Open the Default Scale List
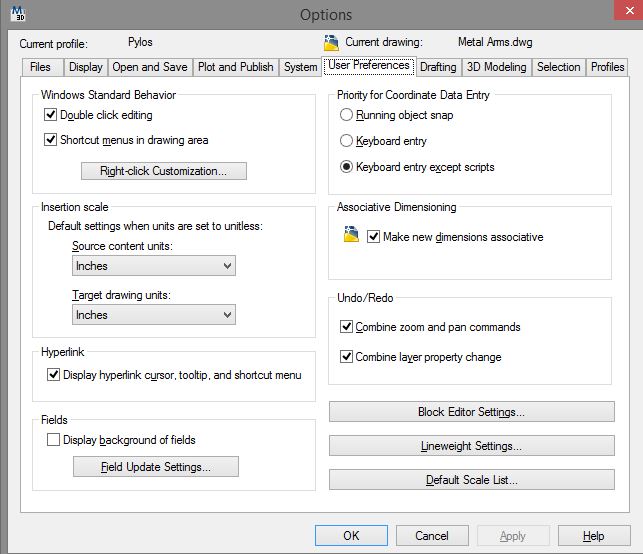 [472, 480]
